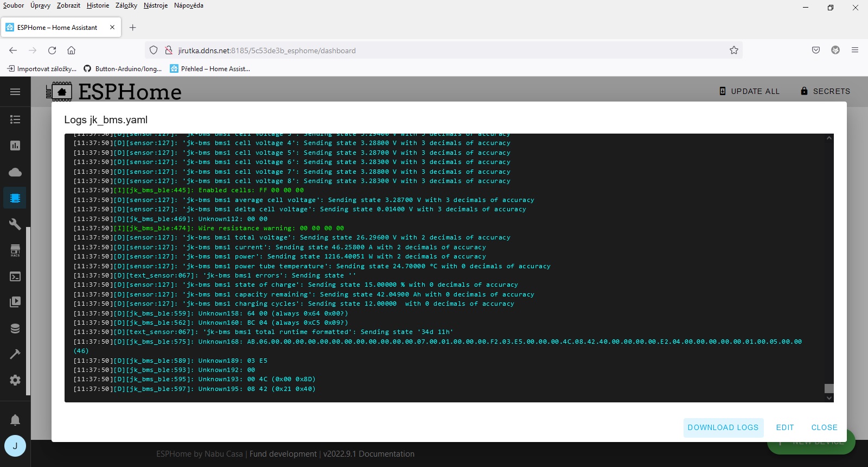This screenshot has width=868, height=467.
Task: Click the 'Enabled cells: FF 00 00 00' log line
Action: pyautogui.click(x=189, y=191)
